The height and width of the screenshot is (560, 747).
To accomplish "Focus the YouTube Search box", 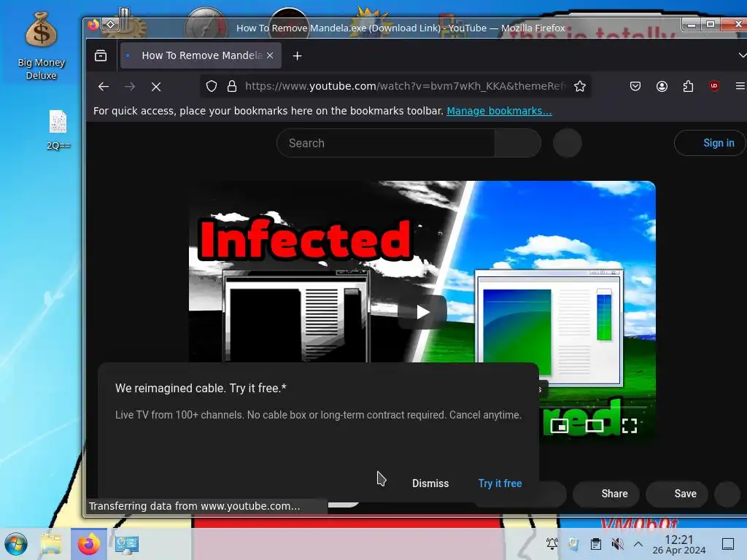I will 386,143.
